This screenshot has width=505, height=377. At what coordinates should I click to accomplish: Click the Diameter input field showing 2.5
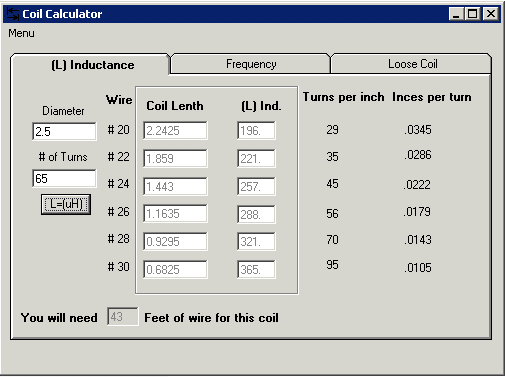(64, 131)
